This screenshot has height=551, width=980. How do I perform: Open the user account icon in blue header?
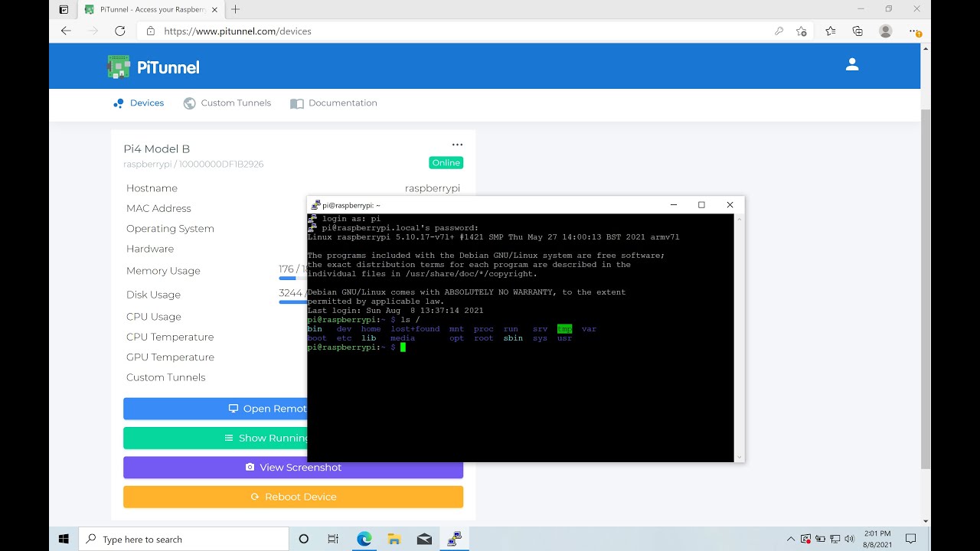tap(852, 65)
